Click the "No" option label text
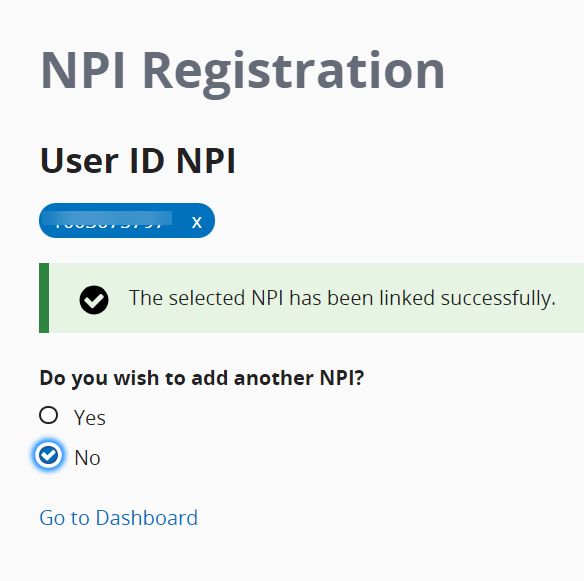The image size is (584, 581). coord(88,458)
